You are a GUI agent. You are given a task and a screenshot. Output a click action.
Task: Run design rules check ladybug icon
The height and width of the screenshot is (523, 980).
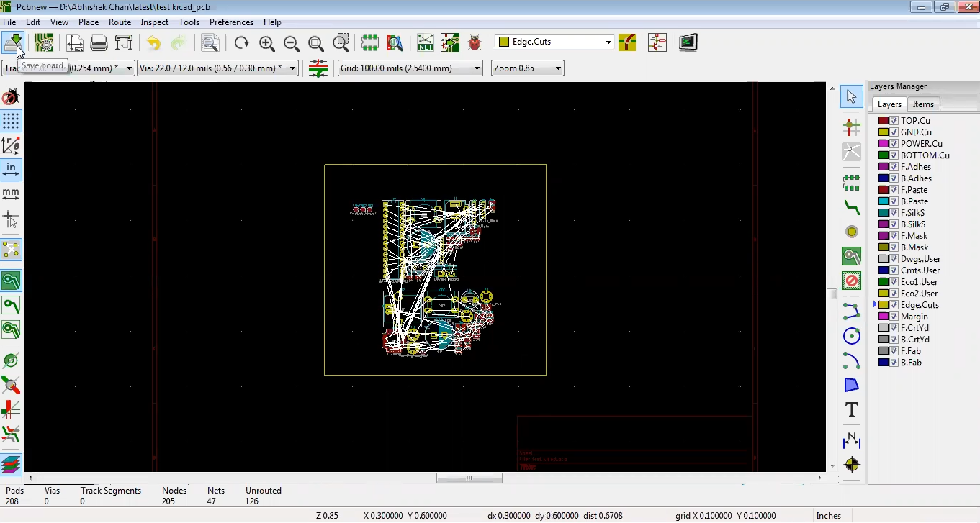(x=475, y=42)
